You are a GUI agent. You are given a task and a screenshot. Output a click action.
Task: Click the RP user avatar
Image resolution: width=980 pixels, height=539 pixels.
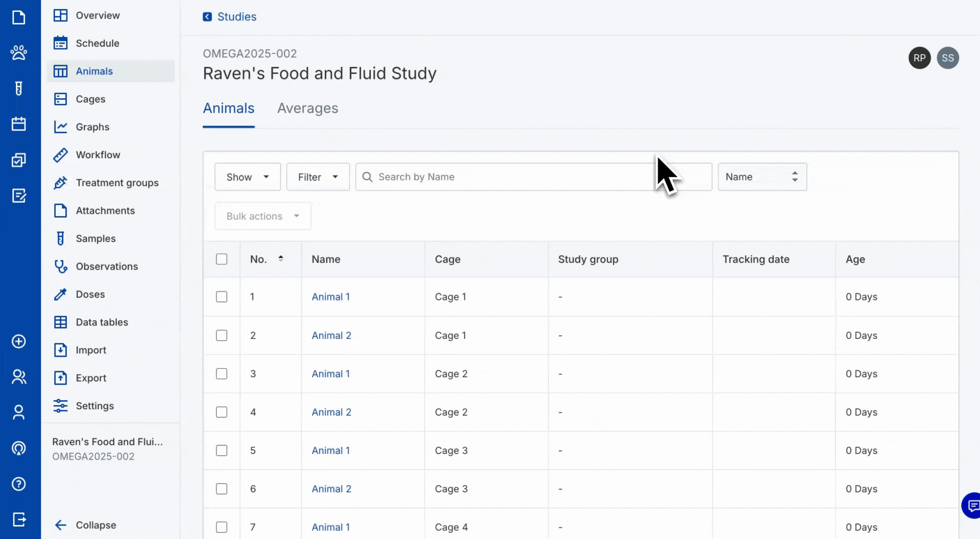point(919,58)
